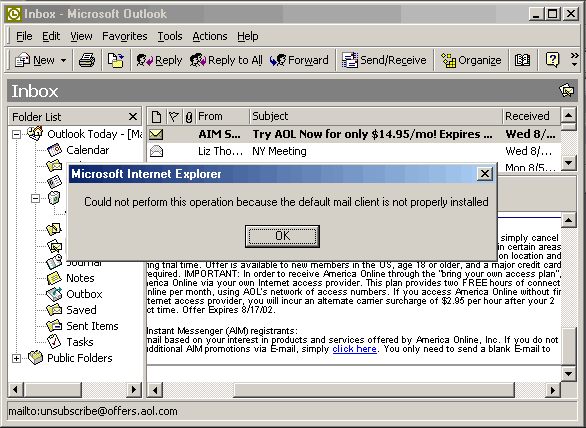Click the Journal folder icon
The height and width of the screenshot is (428, 586).
point(55,262)
